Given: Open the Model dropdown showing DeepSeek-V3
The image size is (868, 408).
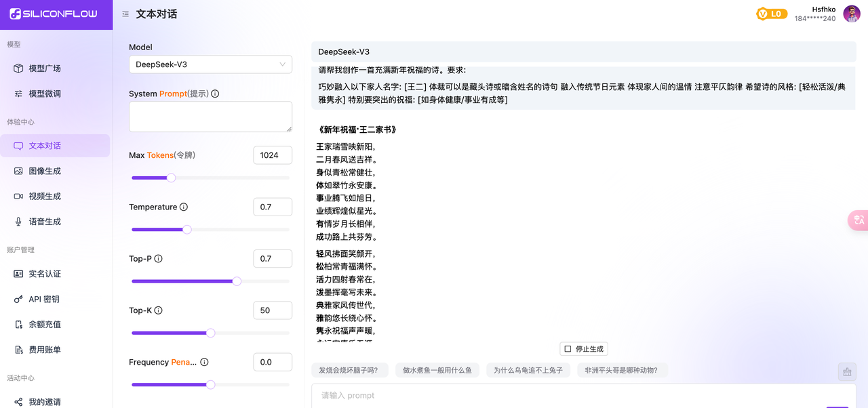Looking at the screenshot, I should (x=210, y=64).
